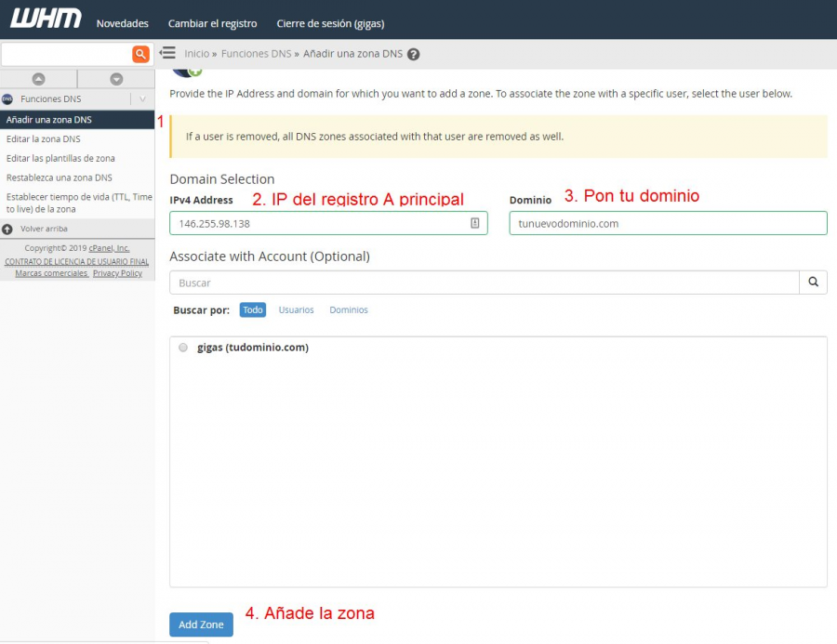Open Cambiar el registro menu item

[x=212, y=23]
